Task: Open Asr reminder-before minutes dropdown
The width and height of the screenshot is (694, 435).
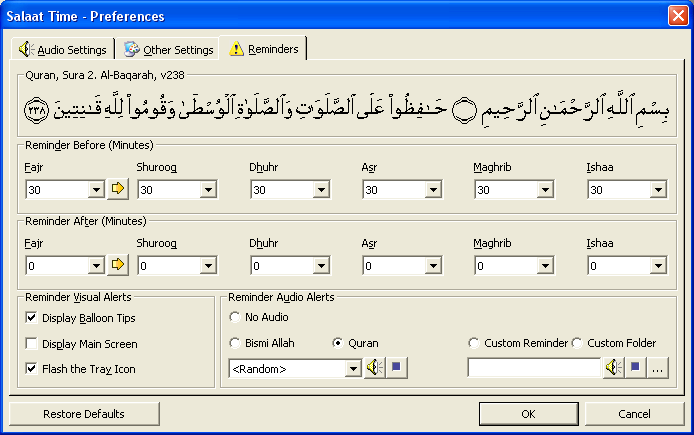Action: (433, 190)
